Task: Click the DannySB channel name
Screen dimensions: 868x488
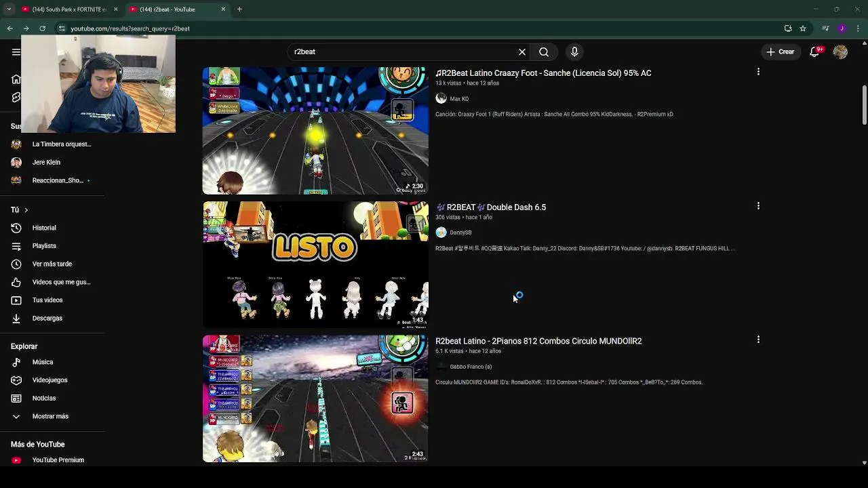Action: click(460, 232)
